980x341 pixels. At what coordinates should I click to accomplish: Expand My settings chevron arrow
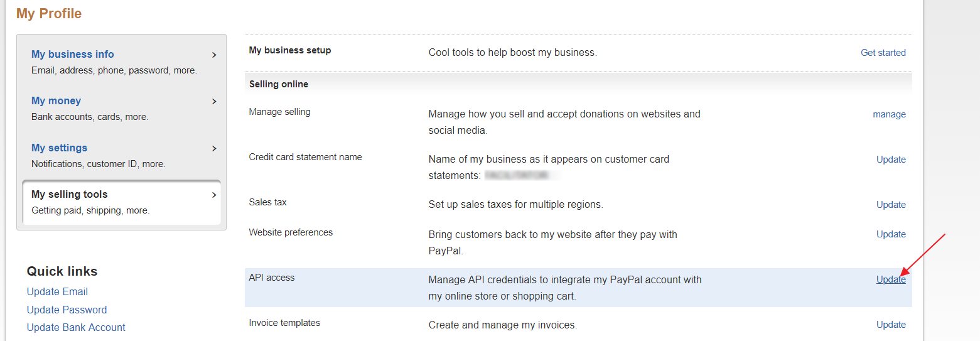[214, 148]
